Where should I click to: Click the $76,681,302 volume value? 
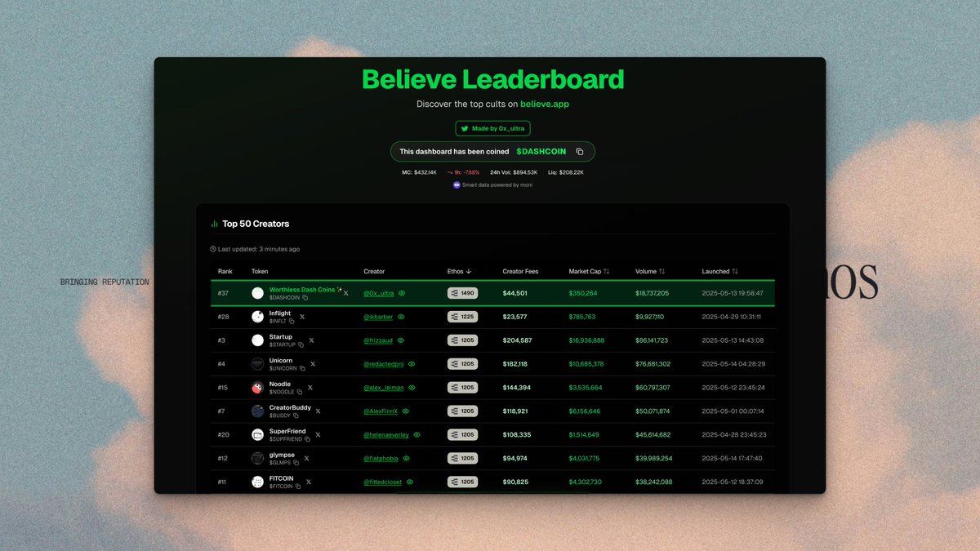(x=653, y=364)
